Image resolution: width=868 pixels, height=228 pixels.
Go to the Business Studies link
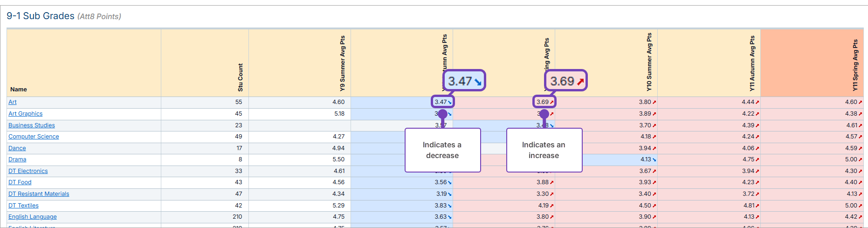[32, 125]
